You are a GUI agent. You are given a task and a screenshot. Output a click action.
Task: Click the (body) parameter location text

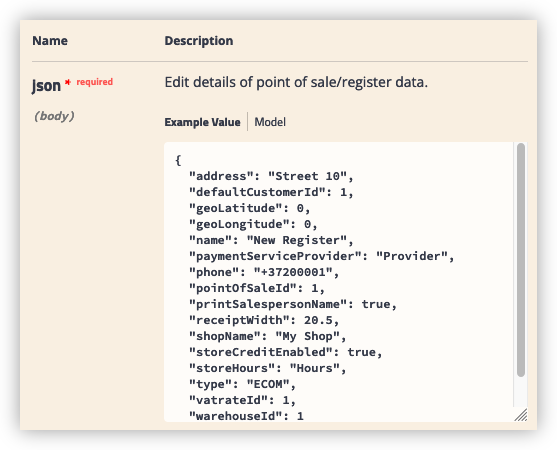click(54, 116)
